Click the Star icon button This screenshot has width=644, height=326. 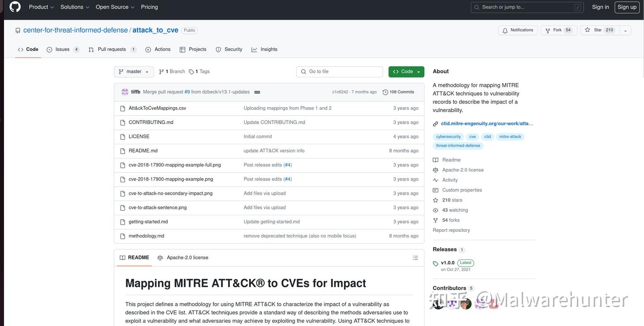[x=588, y=30]
